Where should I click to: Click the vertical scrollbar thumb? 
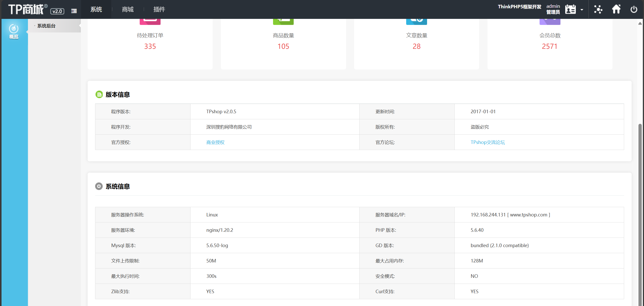point(640,214)
